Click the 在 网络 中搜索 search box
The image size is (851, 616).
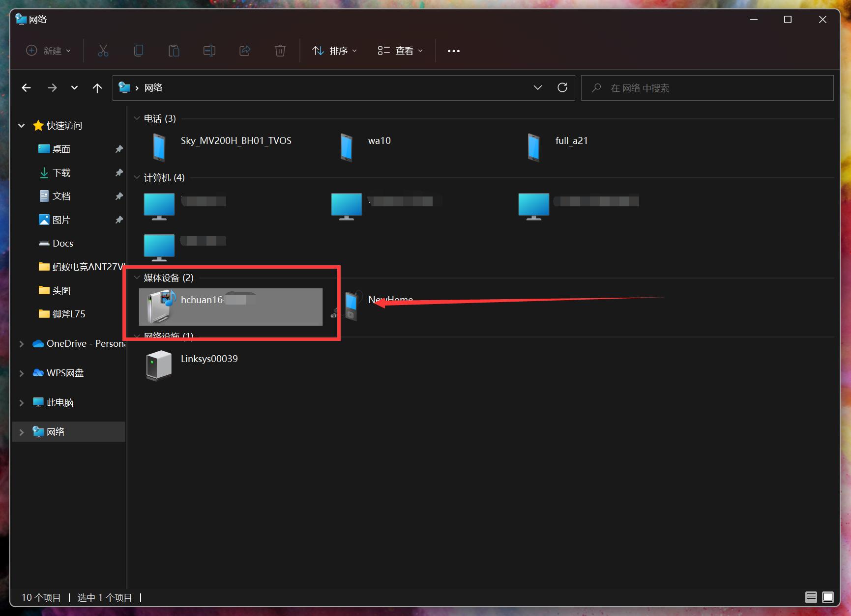(707, 88)
